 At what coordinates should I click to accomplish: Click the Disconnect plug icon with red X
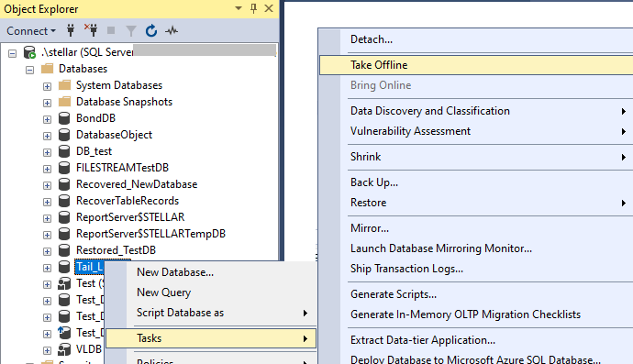[x=91, y=30]
